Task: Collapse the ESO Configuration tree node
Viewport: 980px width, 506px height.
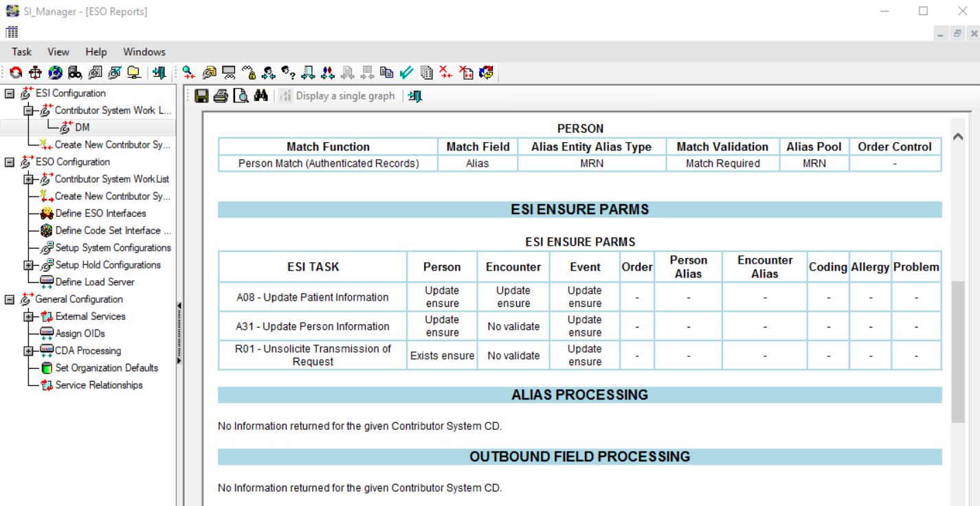Action: 10,162
